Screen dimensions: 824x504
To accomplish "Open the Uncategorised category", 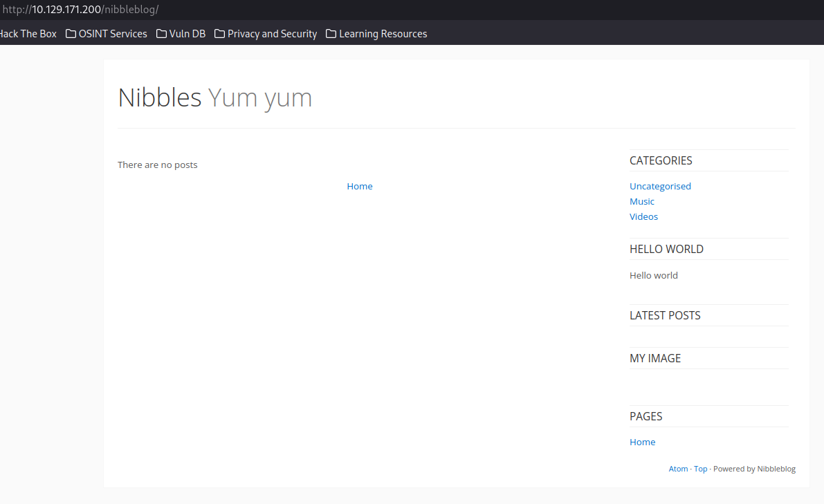I will [660, 186].
